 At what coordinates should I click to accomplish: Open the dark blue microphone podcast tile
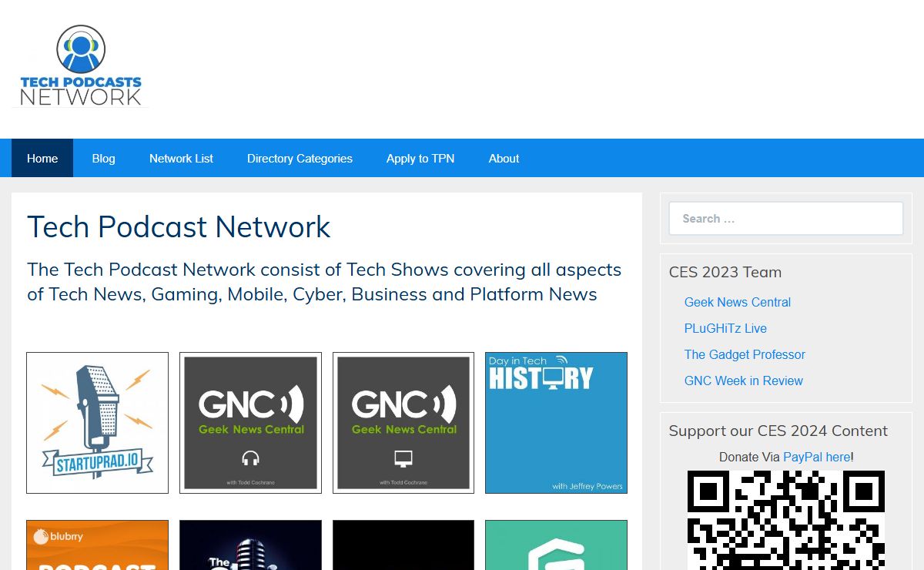coord(250,545)
